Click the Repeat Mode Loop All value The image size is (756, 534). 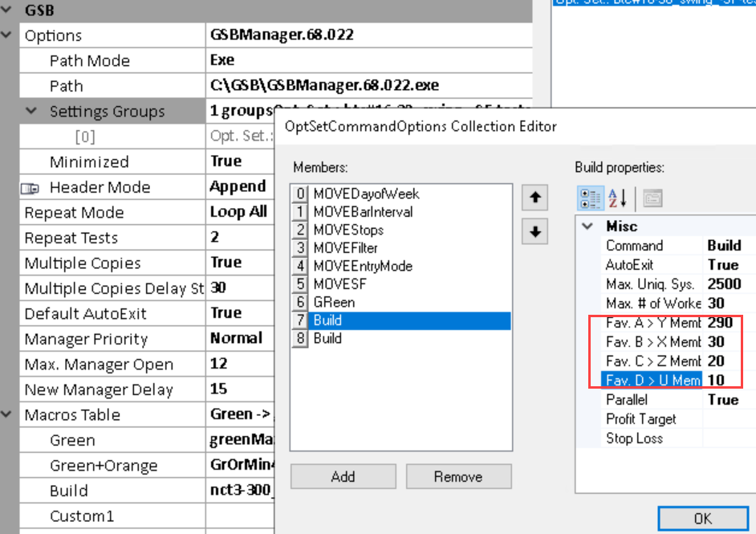click(x=238, y=213)
